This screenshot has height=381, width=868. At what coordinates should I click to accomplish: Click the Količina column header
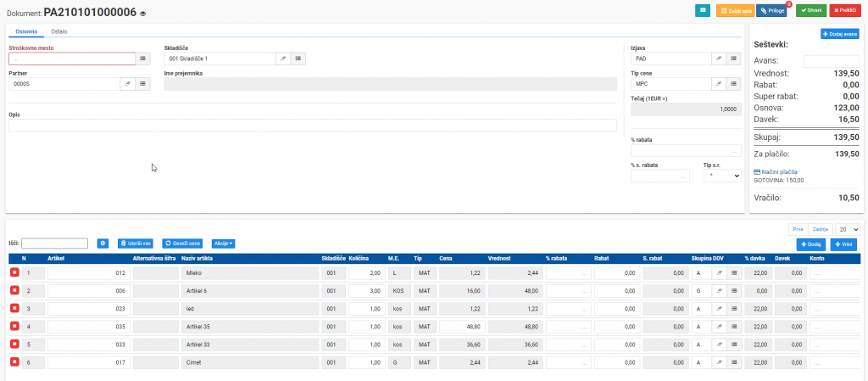359,258
